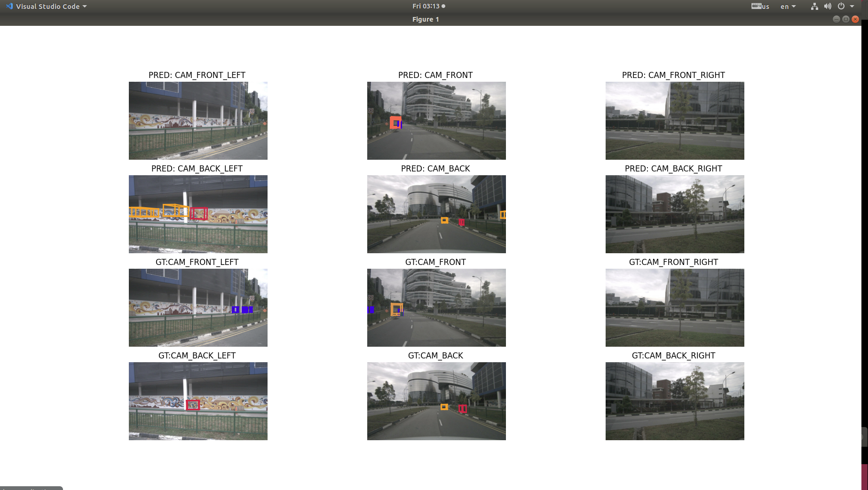Click the GT:CAM_FRONT_RIGHT subplot
Screen dimensions: 868x490
click(674, 308)
